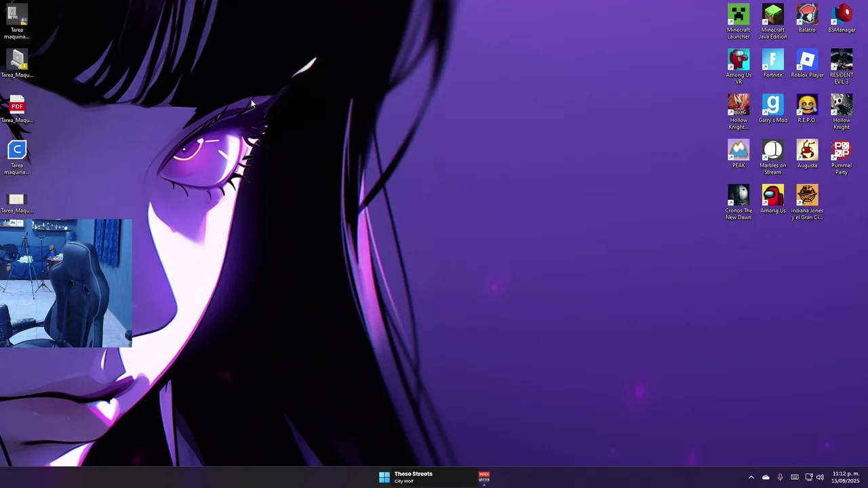Select Marbles on Stream icon
The width and height of the screenshot is (868, 488).
[772, 157]
